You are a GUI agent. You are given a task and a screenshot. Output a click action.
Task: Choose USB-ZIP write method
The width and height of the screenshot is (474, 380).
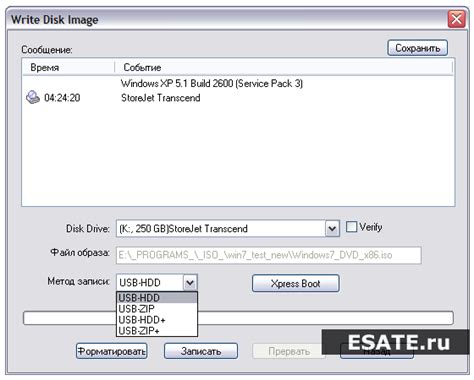click(157, 309)
